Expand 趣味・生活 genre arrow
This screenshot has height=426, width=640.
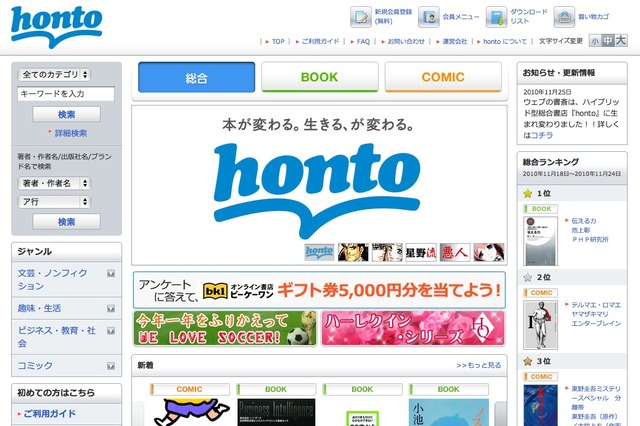point(111,308)
